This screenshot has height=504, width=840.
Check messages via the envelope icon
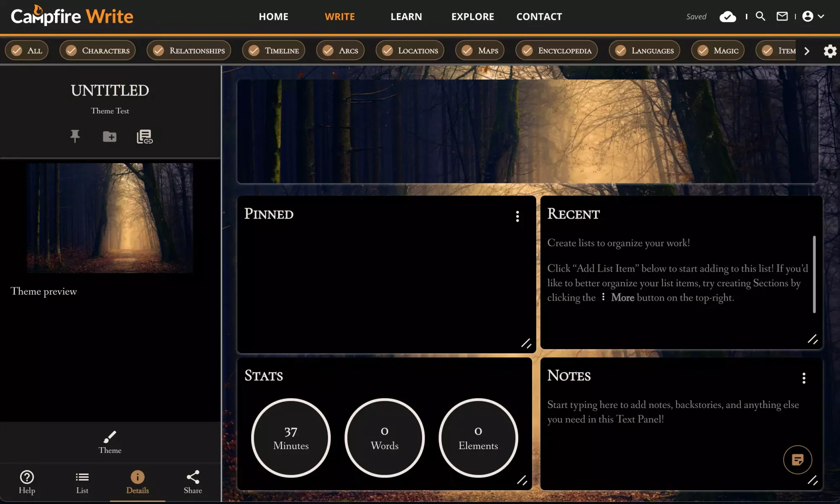click(782, 16)
